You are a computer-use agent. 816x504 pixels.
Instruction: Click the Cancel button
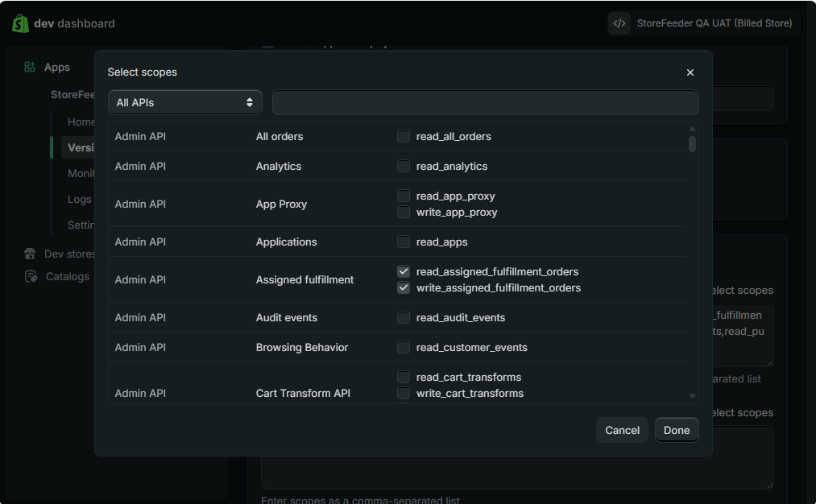point(622,430)
